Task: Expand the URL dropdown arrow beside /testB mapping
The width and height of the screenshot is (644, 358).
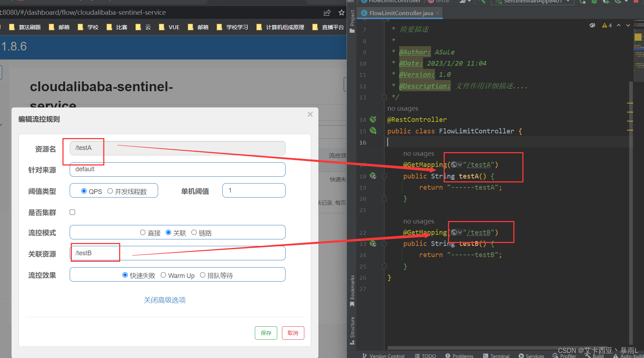Action: (x=460, y=233)
